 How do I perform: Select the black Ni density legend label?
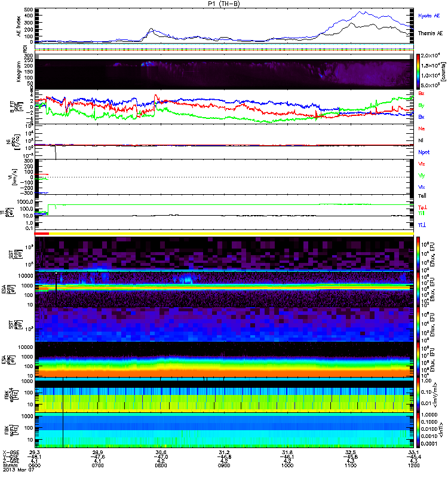pos(421,140)
